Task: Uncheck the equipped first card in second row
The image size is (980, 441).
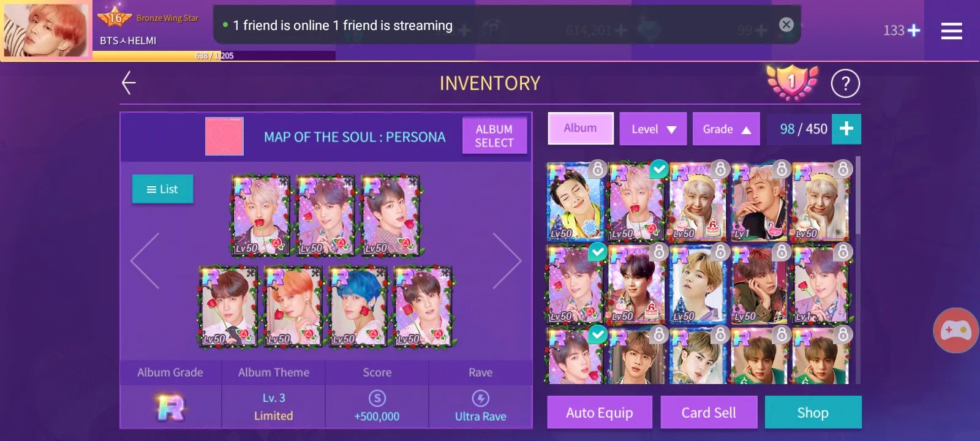Action: click(597, 251)
